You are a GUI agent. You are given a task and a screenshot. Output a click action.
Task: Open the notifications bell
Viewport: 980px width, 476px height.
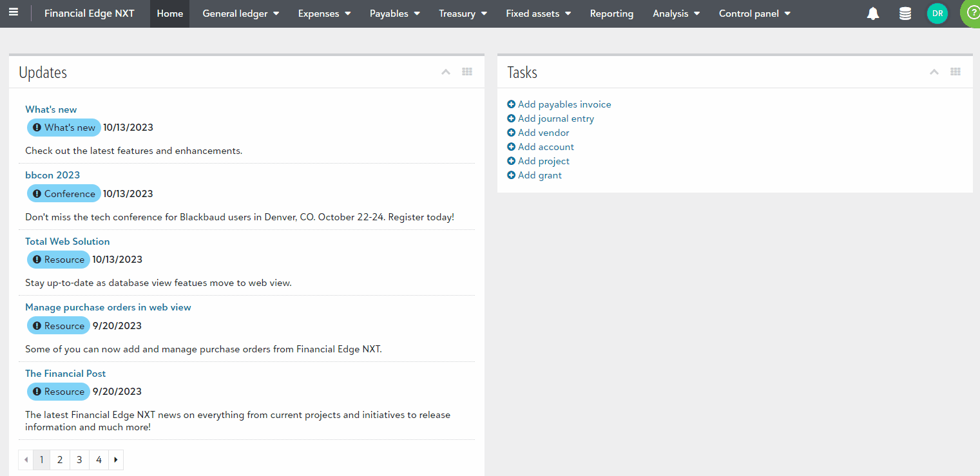[x=873, y=14]
